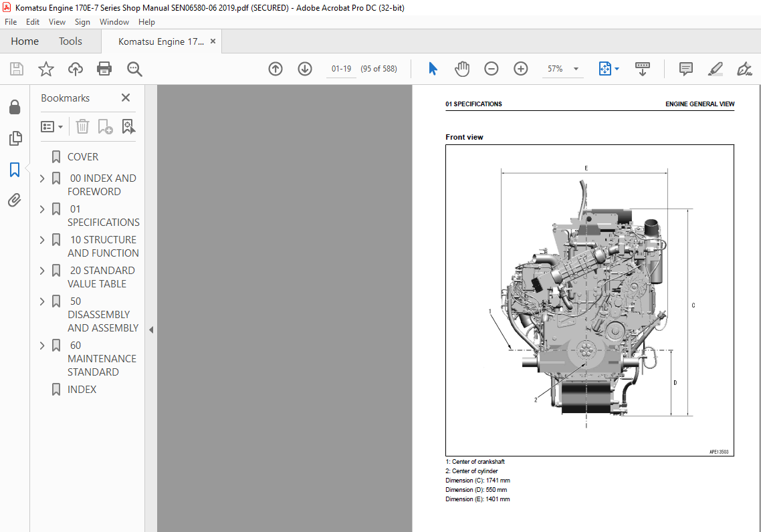The width and height of the screenshot is (761, 532).
Task: Switch to the Tools tab
Action: tap(70, 41)
